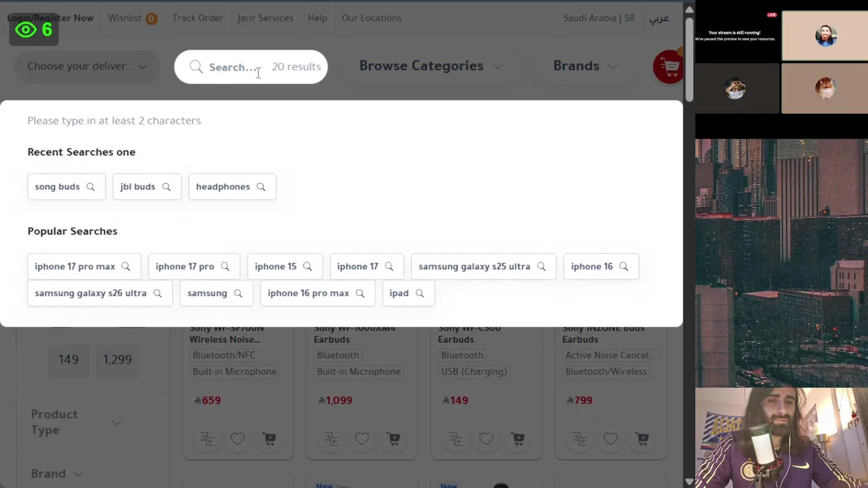
Task: Expand the Brand filter section
Action: (x=57, y=474)
